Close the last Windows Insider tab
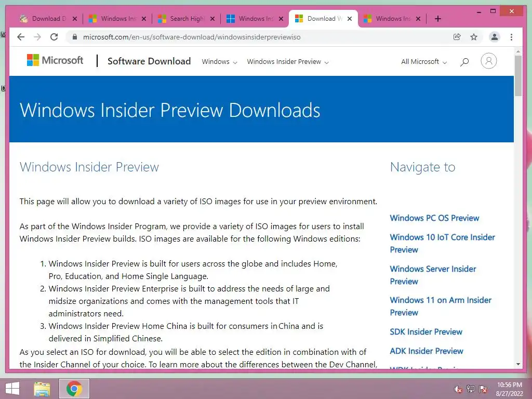 (418, 19)
